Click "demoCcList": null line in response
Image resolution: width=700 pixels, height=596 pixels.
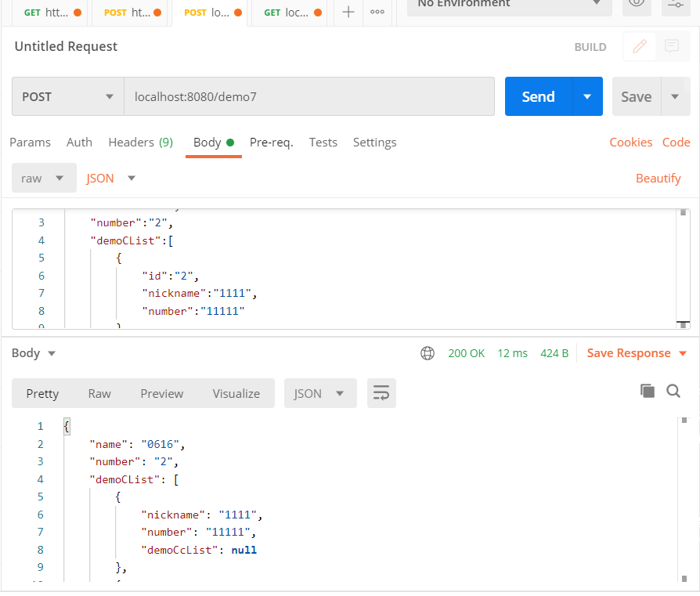(x=199, y=550)
